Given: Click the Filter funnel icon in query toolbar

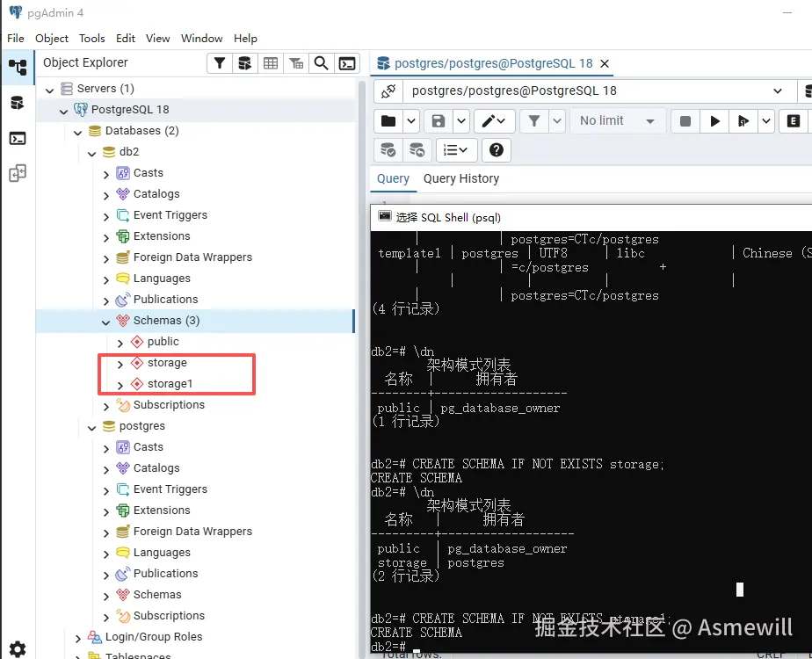Looking at the screenshot, I should pyautogui.click(x=534, y=121).
